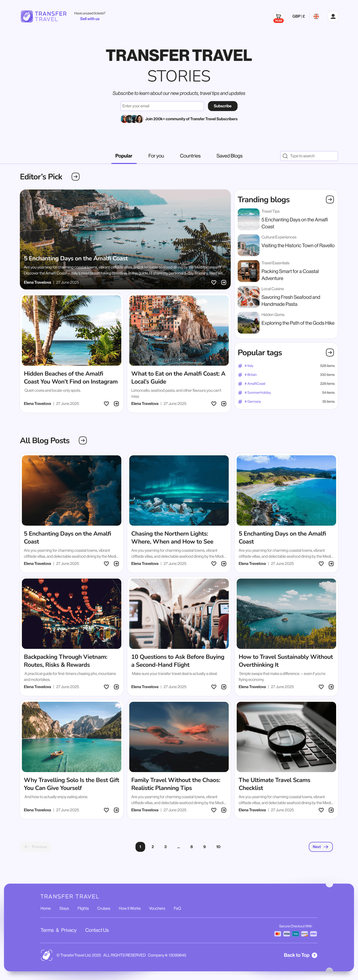Like What to Eat on Amalfi post
358x980 pixels.
214,404
